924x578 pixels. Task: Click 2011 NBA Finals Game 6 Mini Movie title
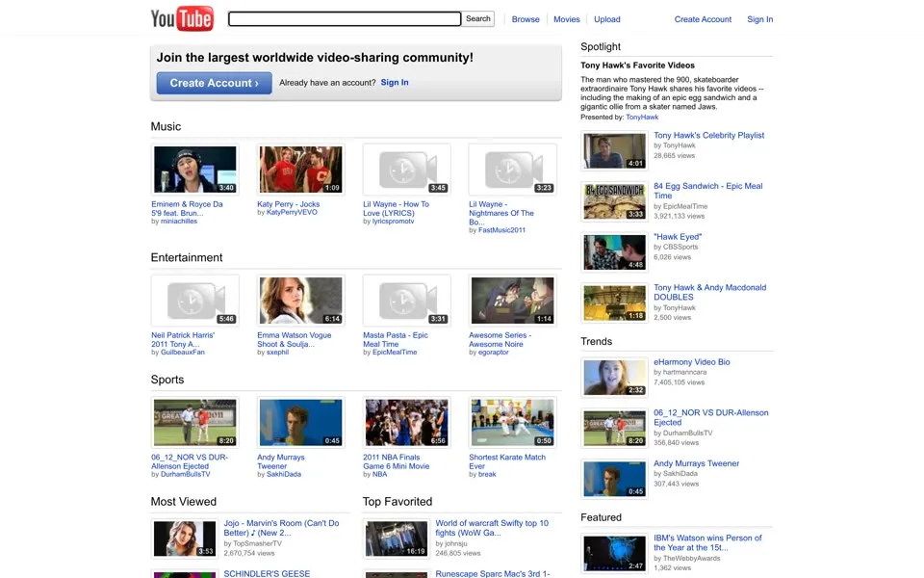point(396,461)
